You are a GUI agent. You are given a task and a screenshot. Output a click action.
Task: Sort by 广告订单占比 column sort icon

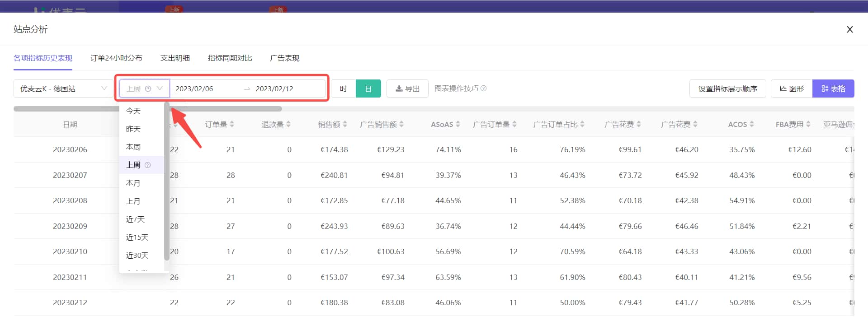tap(582, 124)
